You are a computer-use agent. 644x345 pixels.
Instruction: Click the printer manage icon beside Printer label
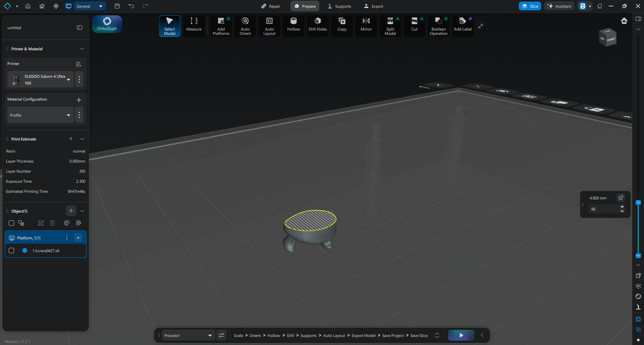[x=79, y=64]
